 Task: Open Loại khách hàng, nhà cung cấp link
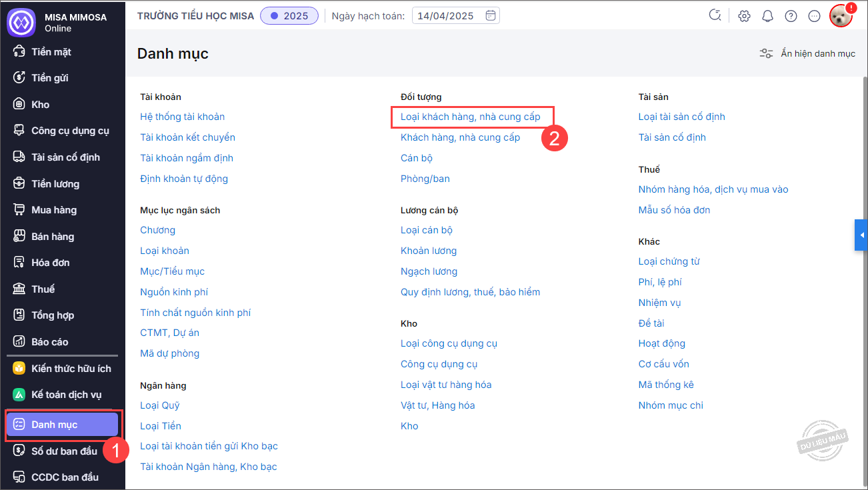[471, 117]
